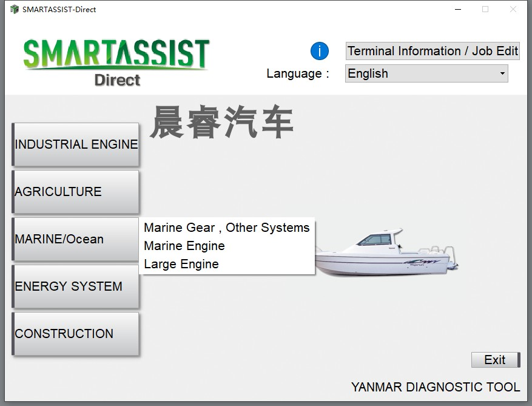Select ENERGY SYSTEM category
The image size is (532, 406).
point(75,286)
